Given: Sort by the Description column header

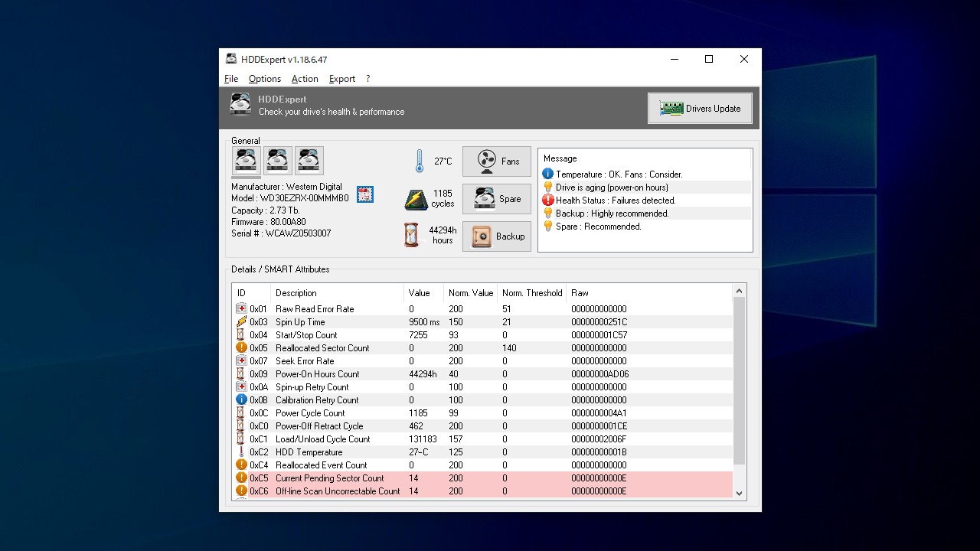Looking at the screenshot, I should (x=338, y=293).
